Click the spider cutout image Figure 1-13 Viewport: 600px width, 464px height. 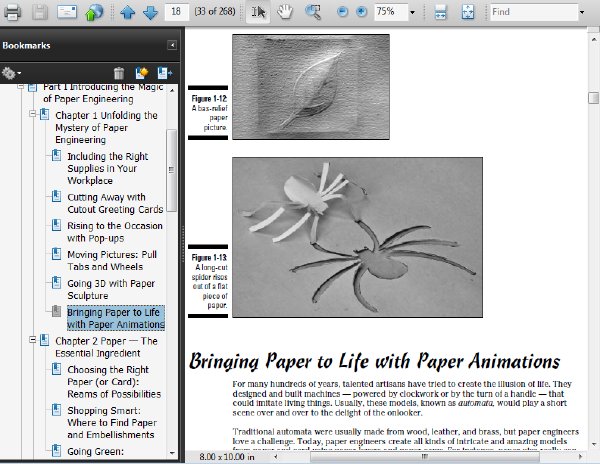coord(357,237)
